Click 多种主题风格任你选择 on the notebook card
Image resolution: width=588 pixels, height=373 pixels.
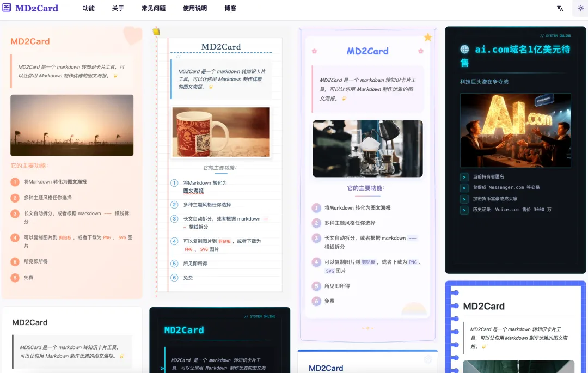pos(207,205)
